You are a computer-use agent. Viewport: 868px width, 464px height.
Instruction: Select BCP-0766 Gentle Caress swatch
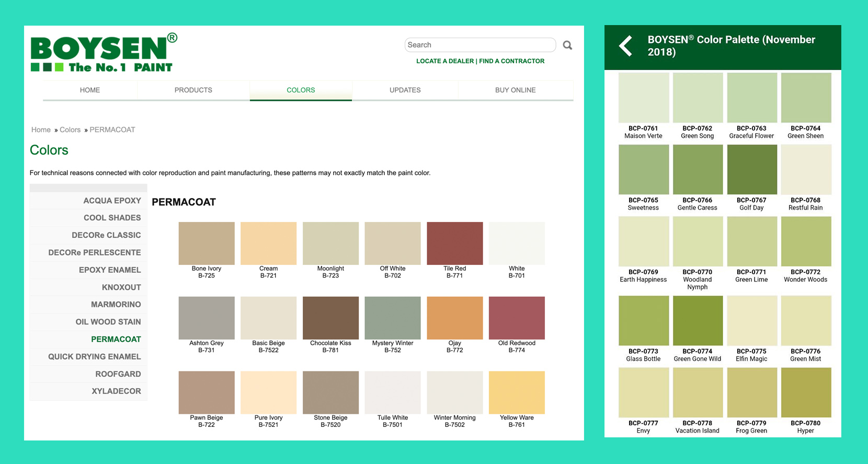[x=698, y=170]
